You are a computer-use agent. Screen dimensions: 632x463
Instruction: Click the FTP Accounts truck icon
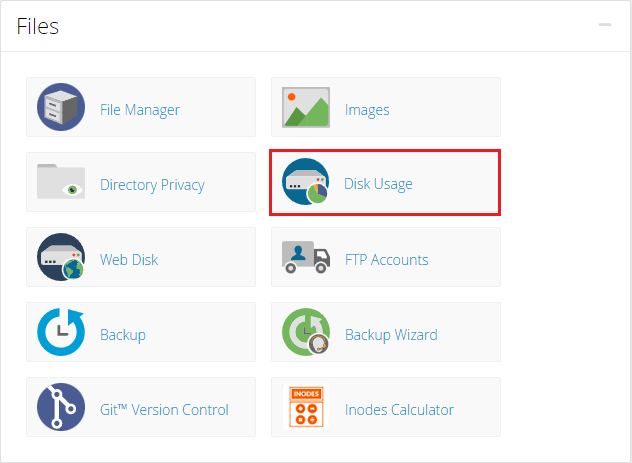[306, 258]
